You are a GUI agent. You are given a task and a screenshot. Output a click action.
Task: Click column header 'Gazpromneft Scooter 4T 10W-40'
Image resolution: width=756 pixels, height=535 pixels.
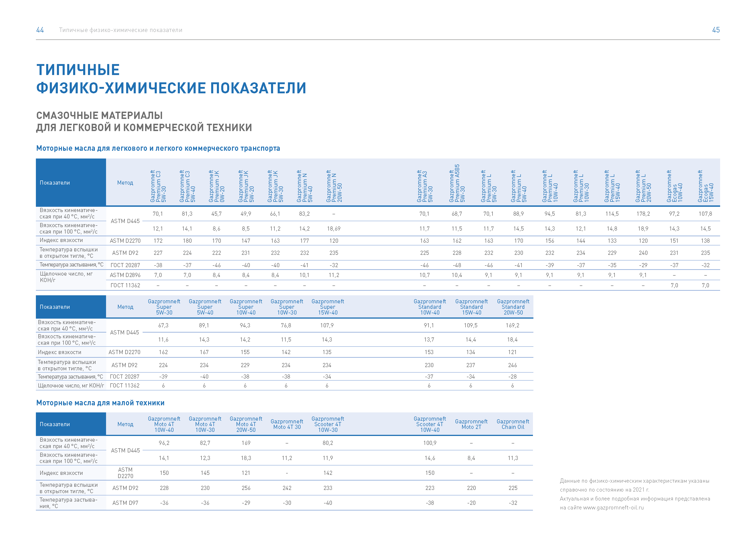430,424
